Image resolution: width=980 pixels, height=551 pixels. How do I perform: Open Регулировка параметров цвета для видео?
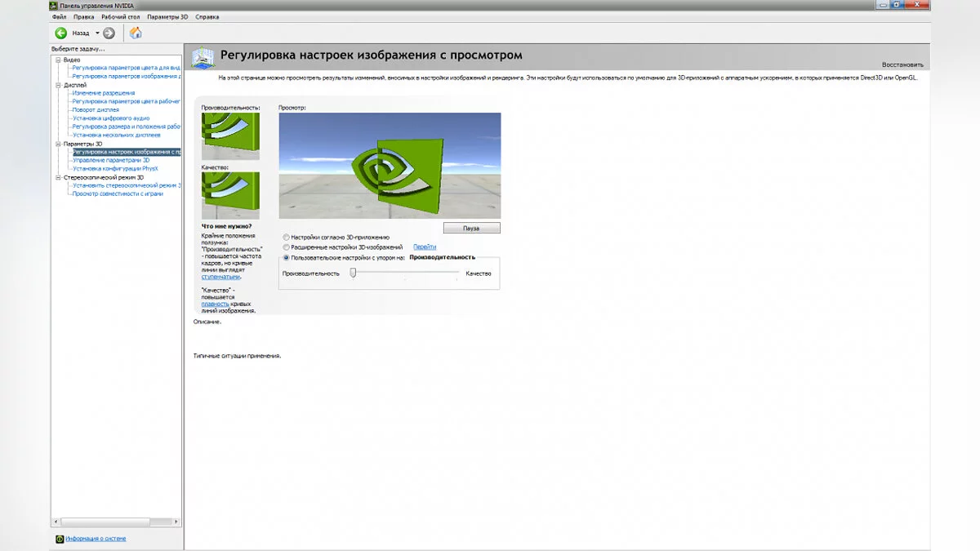click(x=127, y=68)
